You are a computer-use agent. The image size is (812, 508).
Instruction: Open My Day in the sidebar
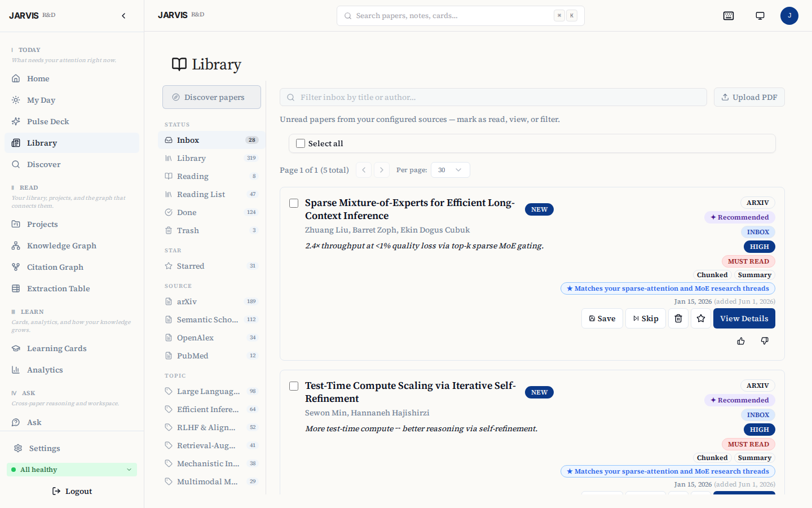pos(72,100)
